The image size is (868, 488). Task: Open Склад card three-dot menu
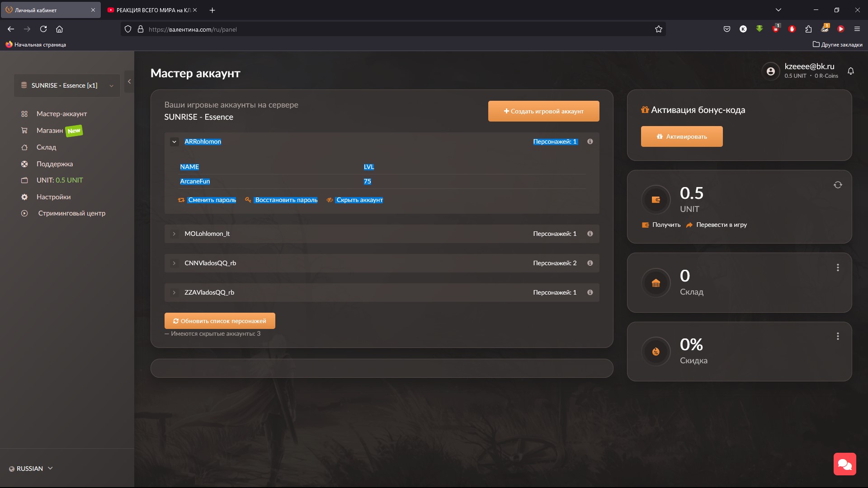point(838,267)
